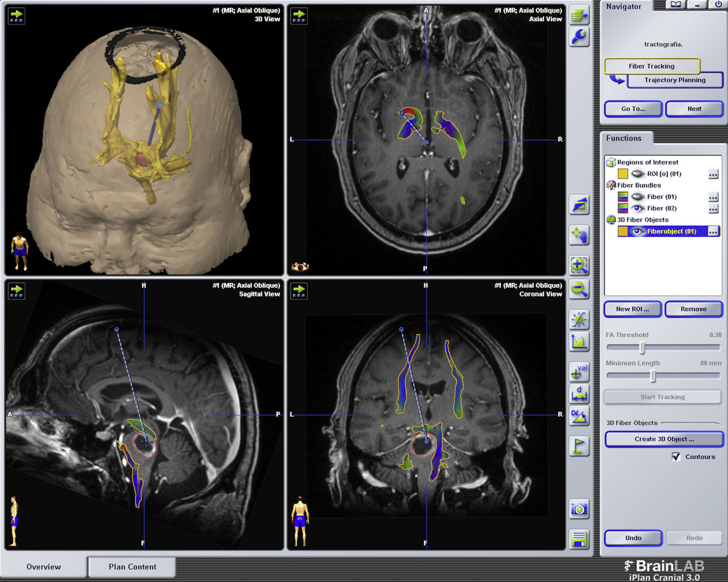This screenshot has width=728, height=582.
Task: Open the brightness/windowing tool icon
Action: (579, 320)
